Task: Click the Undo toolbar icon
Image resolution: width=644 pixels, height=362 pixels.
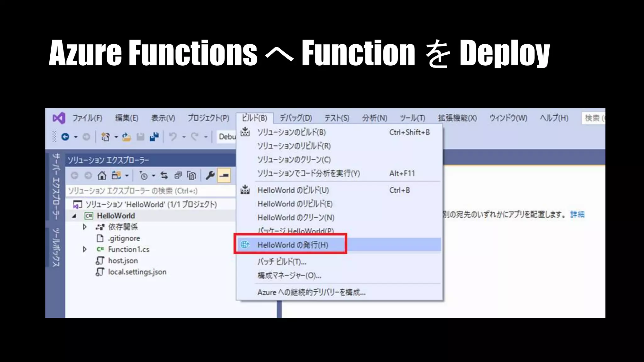Action: click(x=173, y=137)
